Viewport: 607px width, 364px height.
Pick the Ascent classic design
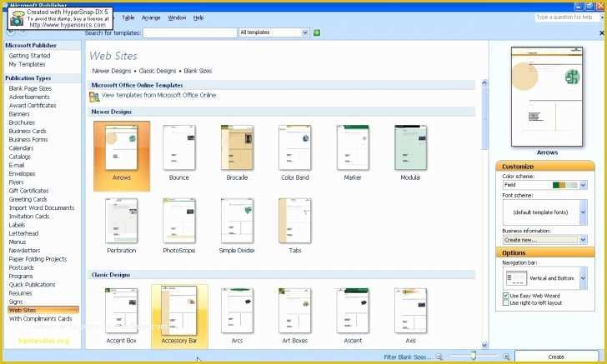353,311
